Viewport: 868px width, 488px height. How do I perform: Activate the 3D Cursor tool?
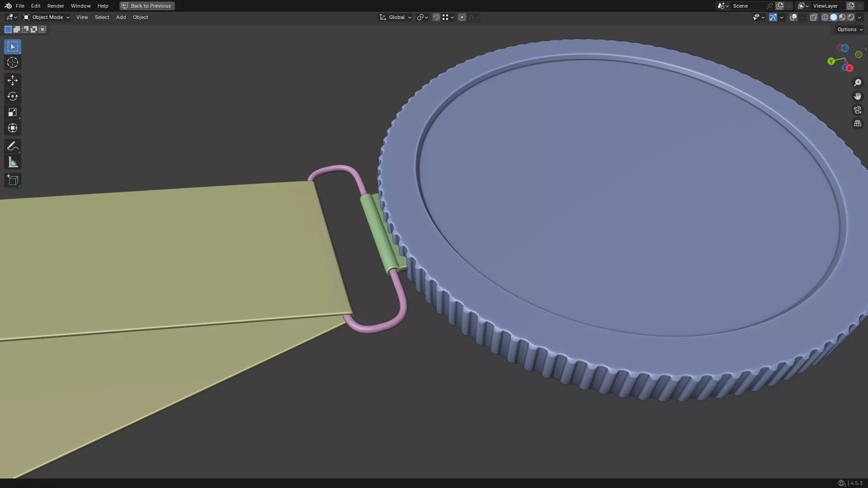12,62
